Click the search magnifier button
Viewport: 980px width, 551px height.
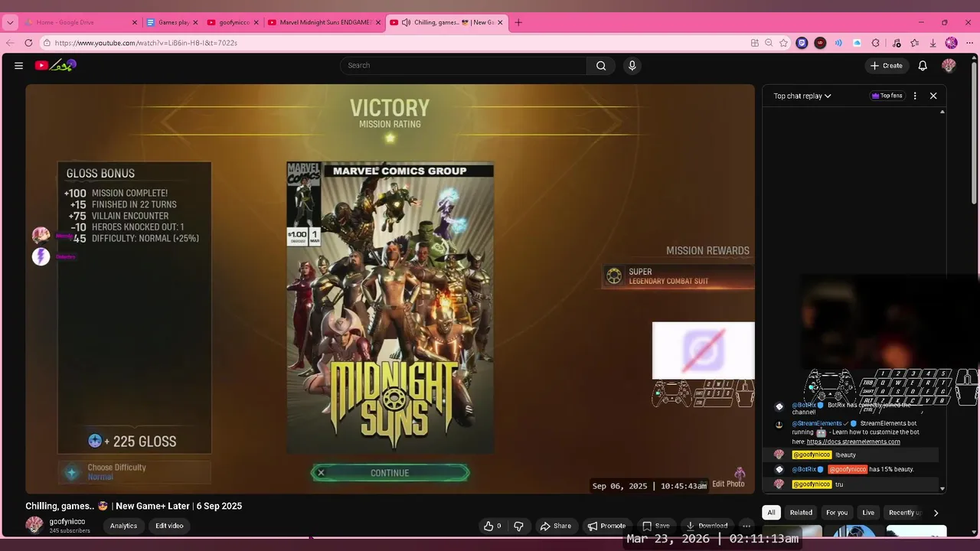tap(601, 66)
